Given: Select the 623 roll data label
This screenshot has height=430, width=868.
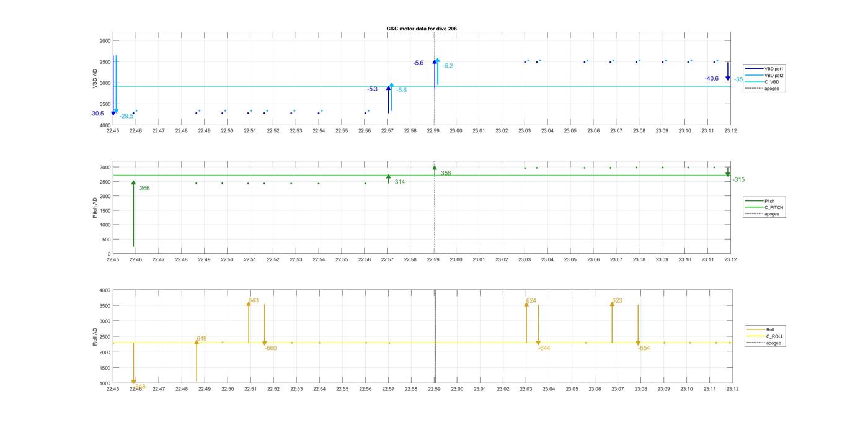Looking at the screenshot, I should coord(617,301).
